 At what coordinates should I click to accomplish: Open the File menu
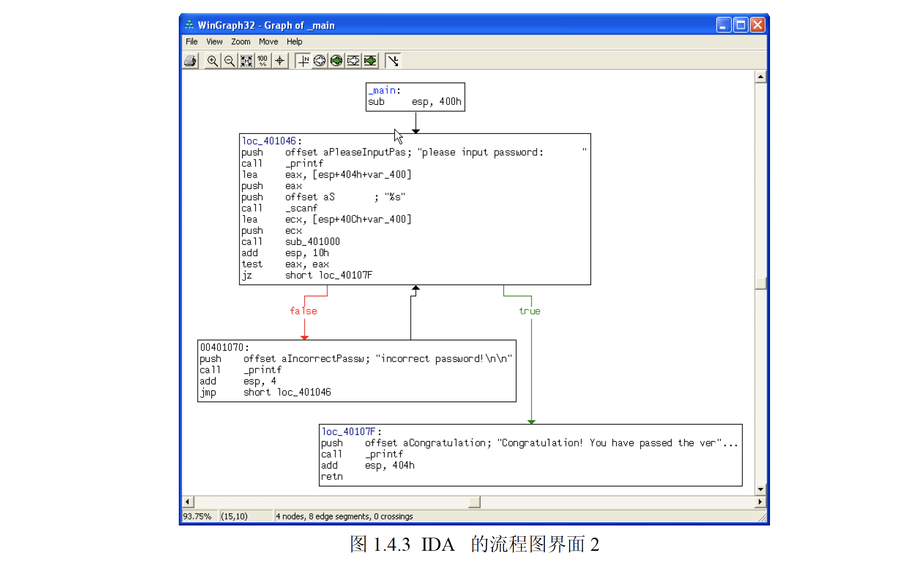coord(191,42)
